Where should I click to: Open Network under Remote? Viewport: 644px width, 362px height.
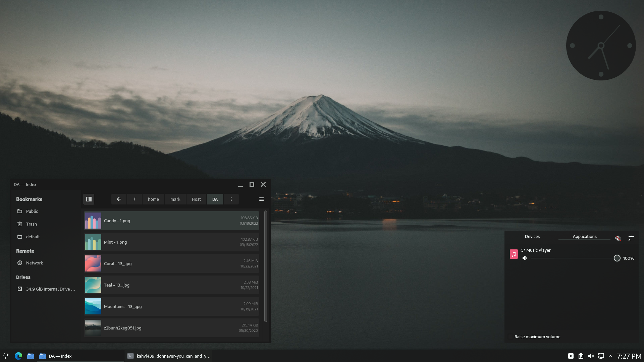[x=46, y=263]
